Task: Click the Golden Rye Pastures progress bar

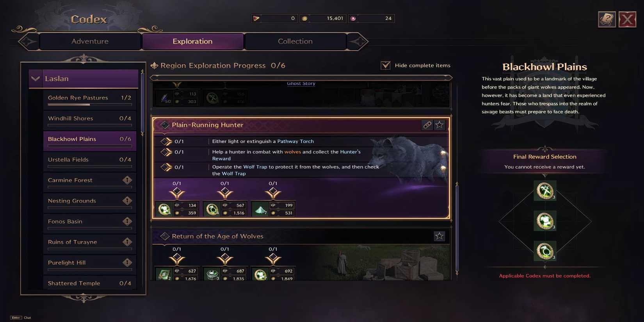Action: [90, 105]
